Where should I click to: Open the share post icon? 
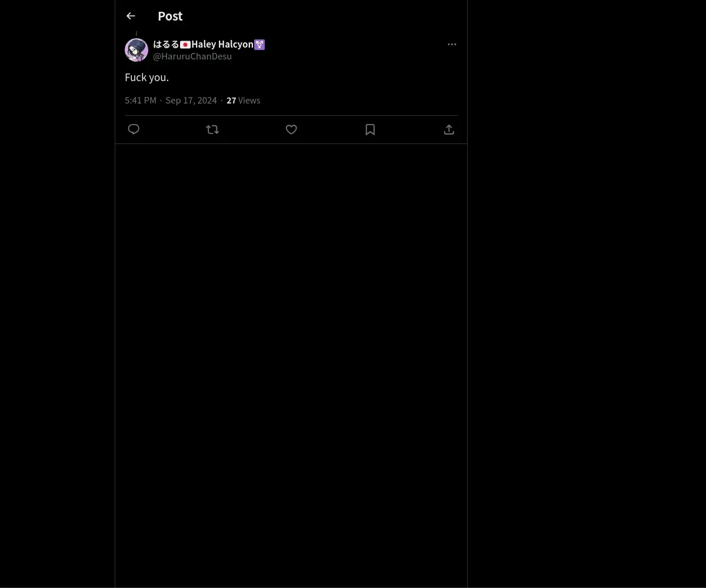pyautogui.click(x=449, y=129)
